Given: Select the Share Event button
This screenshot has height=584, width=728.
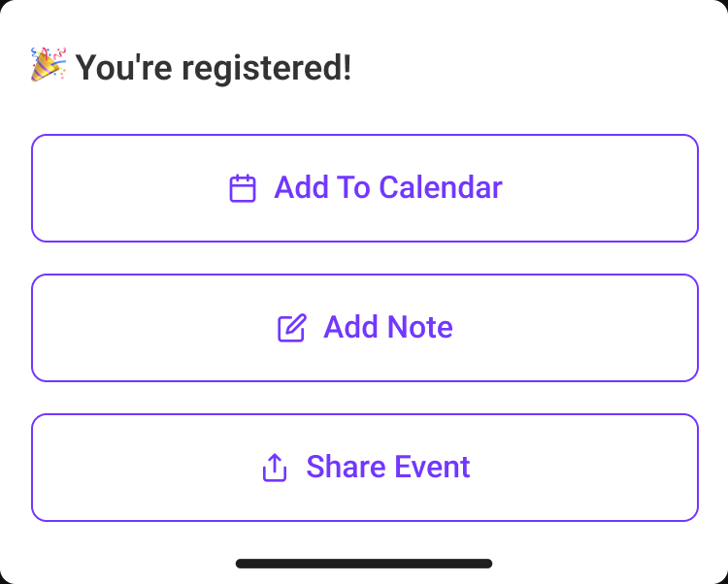Looking at the screenshot, I should pyautogui.click(x=364, y=468).
